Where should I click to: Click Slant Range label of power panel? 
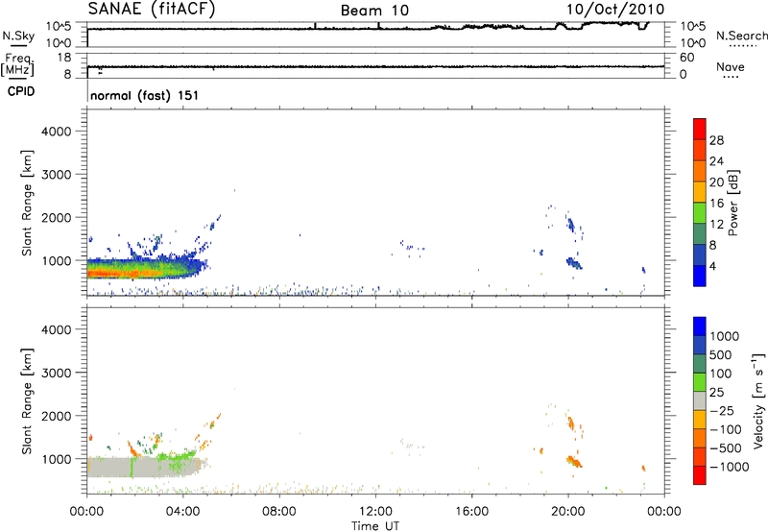(x=27, y=203)
